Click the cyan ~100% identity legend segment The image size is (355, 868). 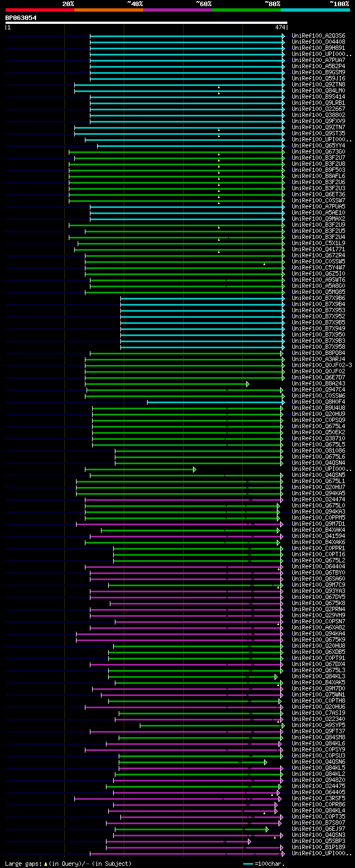[x=315, y=10]
